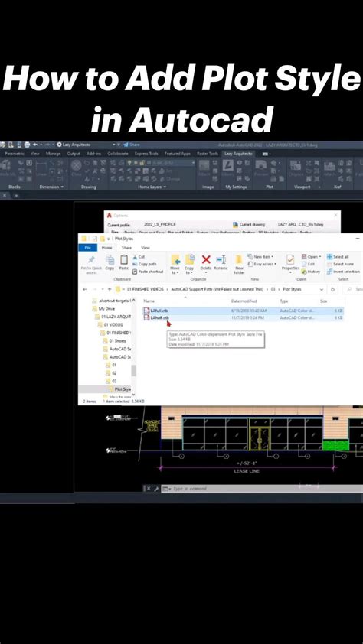363x644 pixels.
Task: Open the Express Tools ribbon tab
Action: pos(146,154)
